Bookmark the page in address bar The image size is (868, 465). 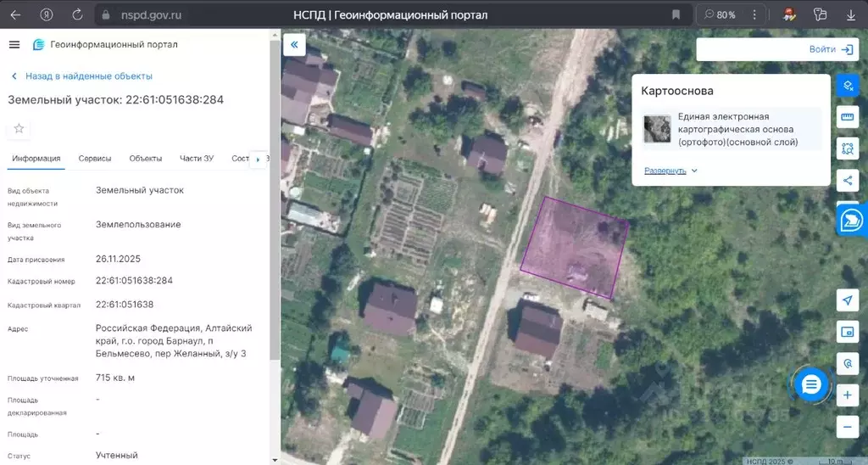pos(676,14)
